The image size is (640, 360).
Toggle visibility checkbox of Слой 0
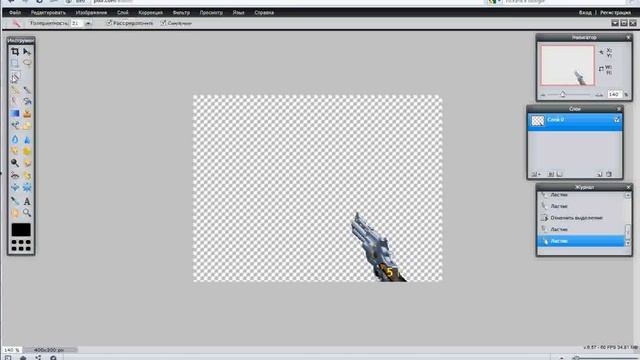point(617,120)
